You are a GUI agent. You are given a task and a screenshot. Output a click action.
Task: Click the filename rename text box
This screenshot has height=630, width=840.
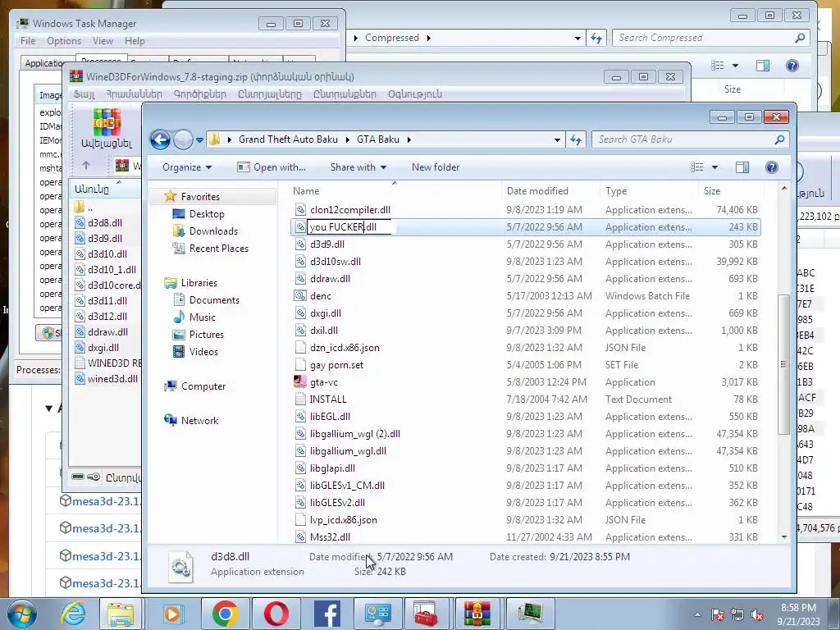pyautogui.click(x=349, y=227)
